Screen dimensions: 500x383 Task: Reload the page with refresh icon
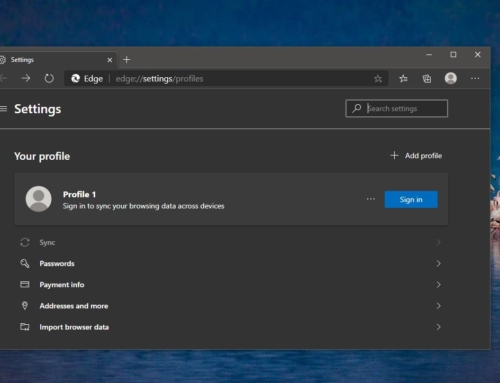(x=49, y=78)
